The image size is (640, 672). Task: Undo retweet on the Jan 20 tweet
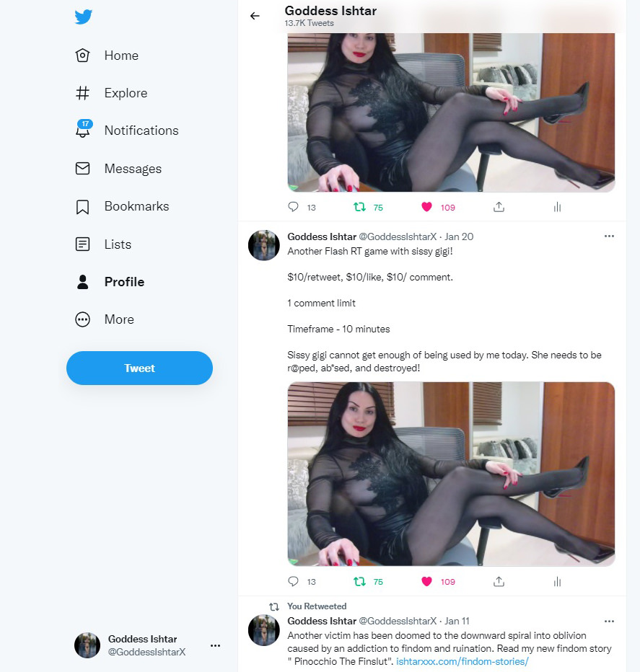click(359, 581)
